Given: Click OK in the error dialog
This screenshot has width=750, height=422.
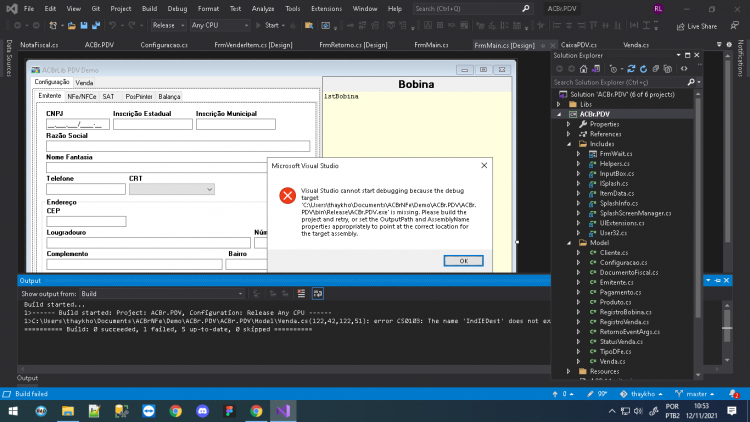Looking at the screenshot, I should click(463, 261).
